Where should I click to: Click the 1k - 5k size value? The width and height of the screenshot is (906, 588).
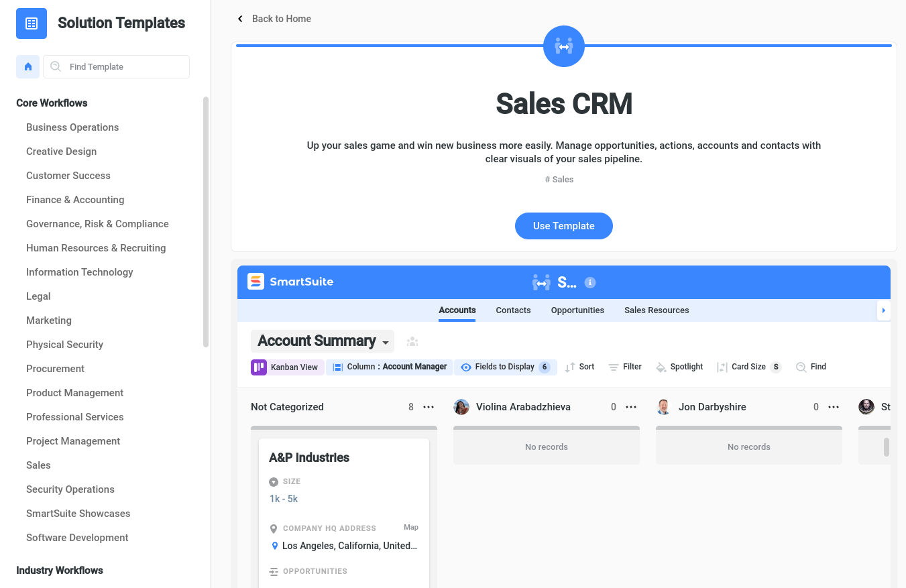(284, 499)
